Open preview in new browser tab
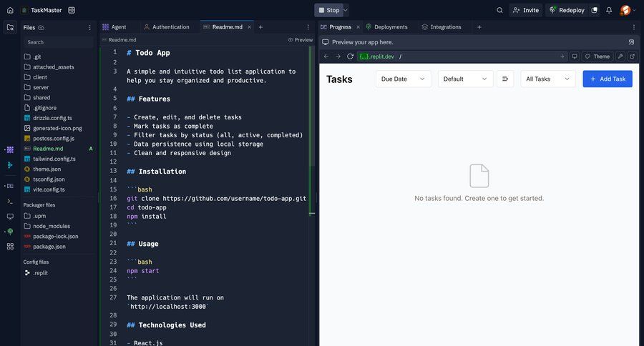Viewport: 644px width, 346px height. point(632,56)
